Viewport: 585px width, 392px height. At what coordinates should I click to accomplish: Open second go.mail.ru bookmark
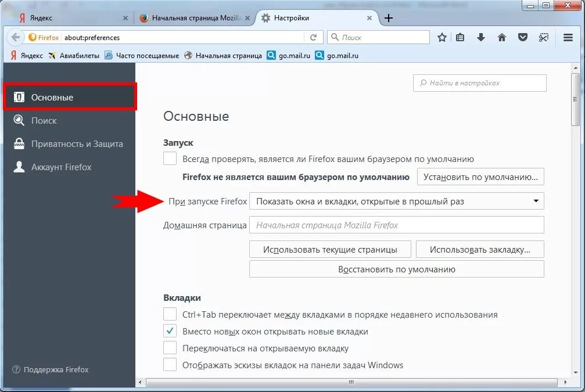point(336,56)
